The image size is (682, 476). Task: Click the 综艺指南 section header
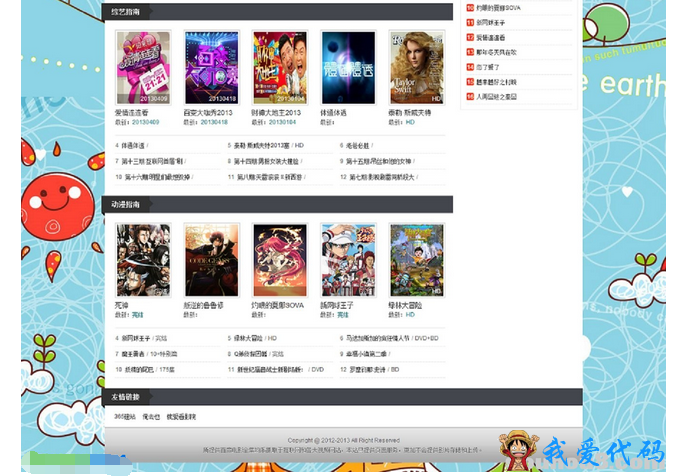pyautogui.click(x=125, y=12)
